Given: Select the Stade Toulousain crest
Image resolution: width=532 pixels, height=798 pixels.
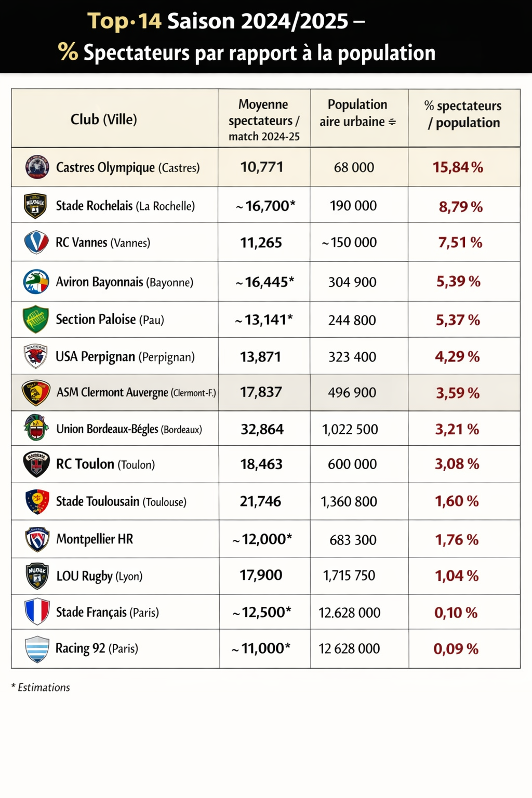Looking at the screenshot, I should pyautogui.click(x=37, y=501).
